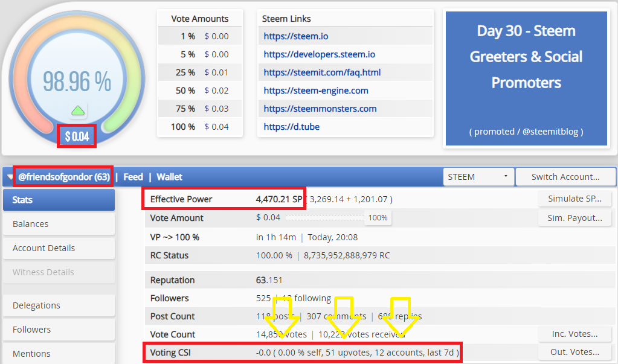Screen dimensions: 618x364
Task: Open the Followers sidebar tab
Action: 59,330
